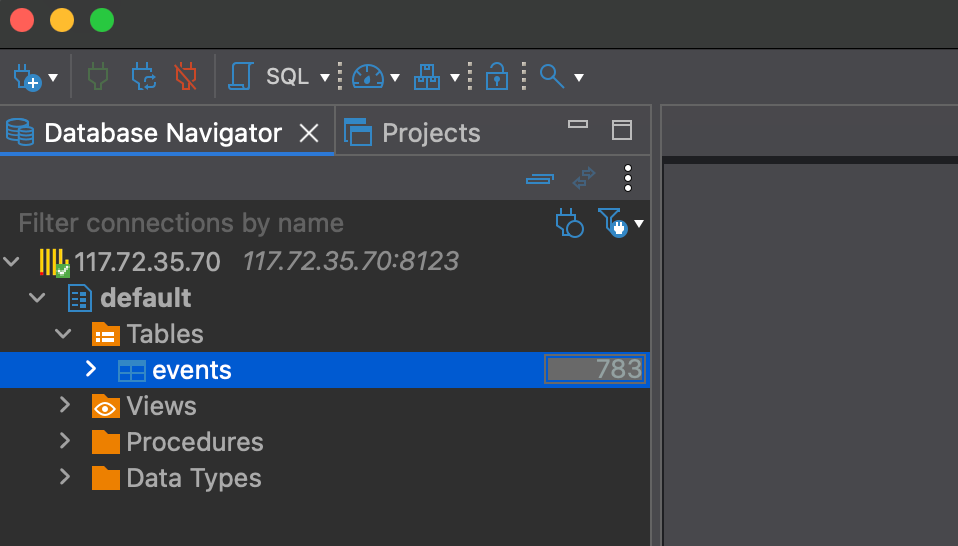Select the 117.72.35.70 connection

click(147, 262)
